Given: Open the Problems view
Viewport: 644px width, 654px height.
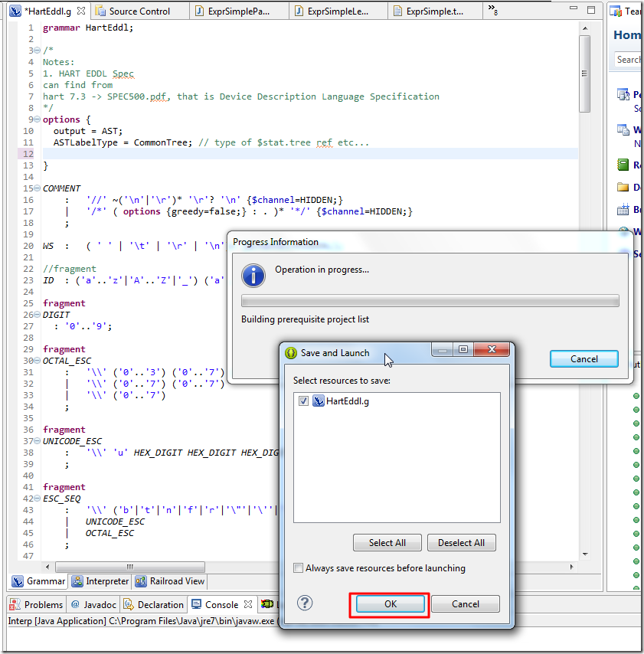Looking at the screenshot, I should [x=36, y=604].
